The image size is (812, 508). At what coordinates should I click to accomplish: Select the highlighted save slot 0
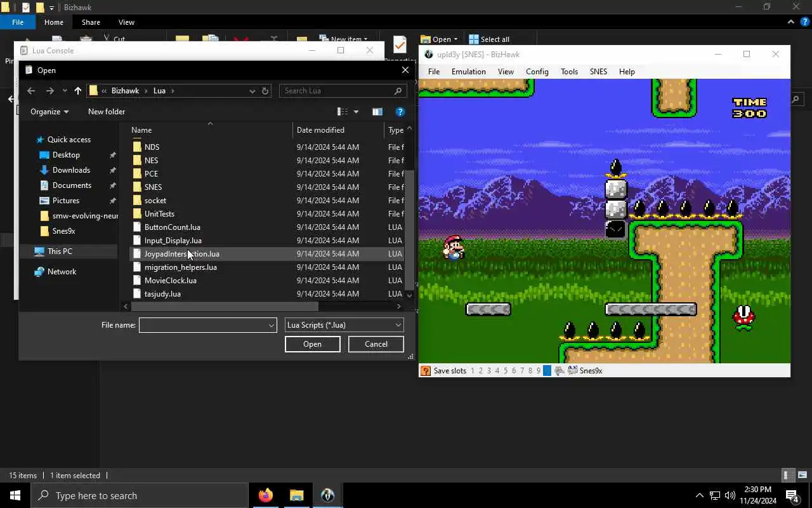coord(547,371)
